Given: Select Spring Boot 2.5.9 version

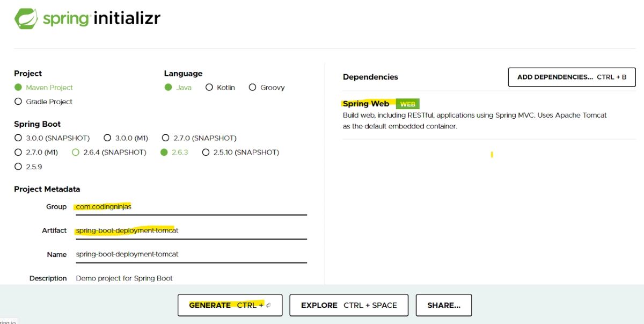Looking at the screenshot, I should pos(18,167).
